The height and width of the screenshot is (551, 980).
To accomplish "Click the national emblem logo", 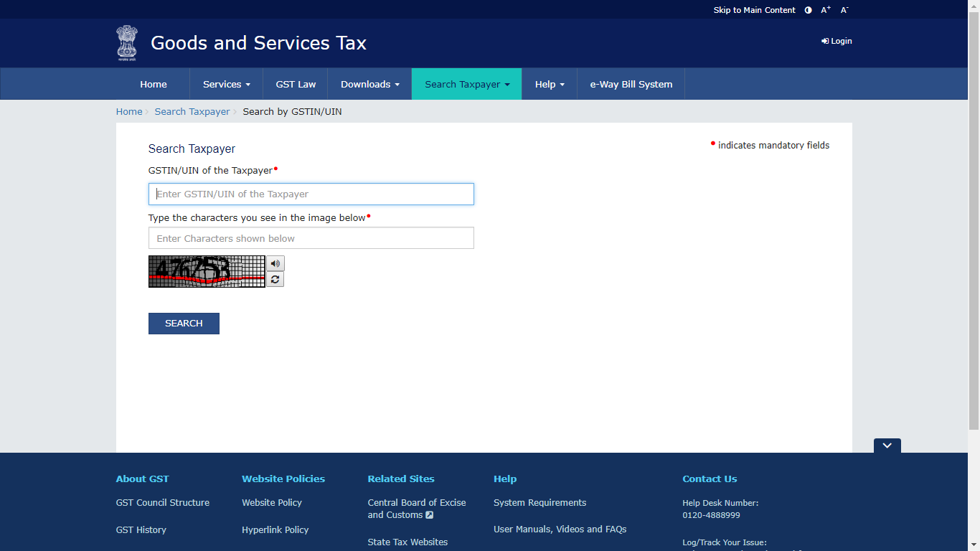I will click(127, 42).
